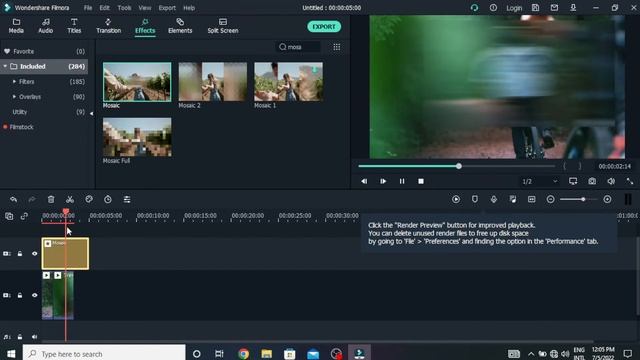Open the Split Screen tab

tap(222, 26)
